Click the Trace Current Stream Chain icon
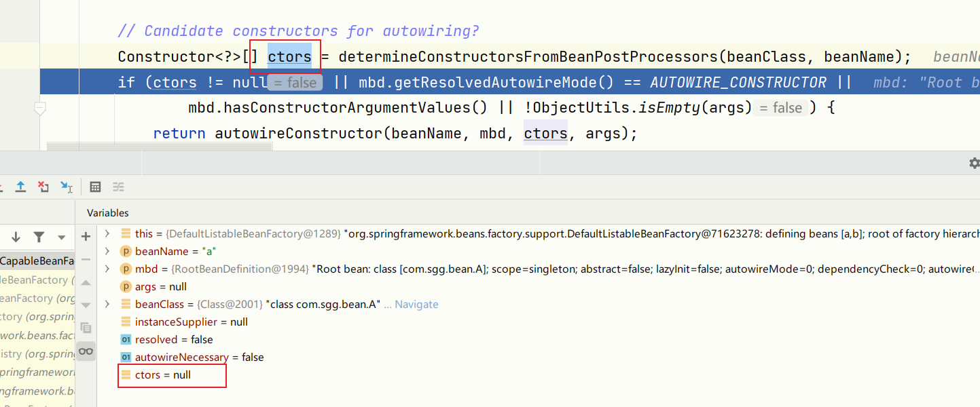 click(118, 187)
